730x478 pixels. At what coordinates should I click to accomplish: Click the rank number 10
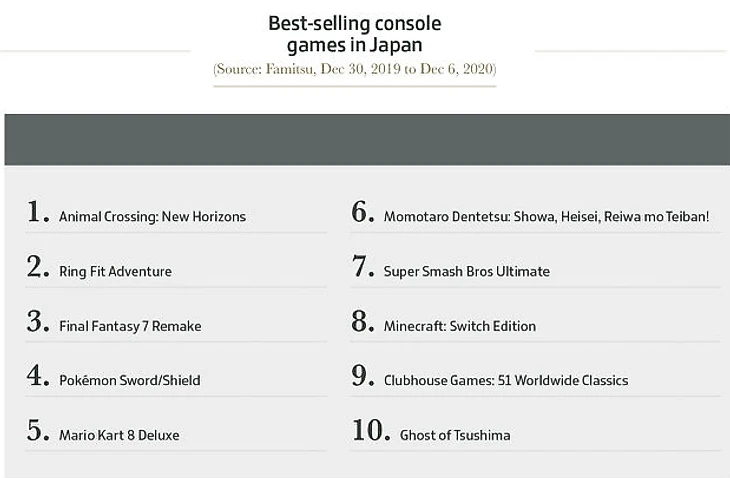[x=369, y=431]
